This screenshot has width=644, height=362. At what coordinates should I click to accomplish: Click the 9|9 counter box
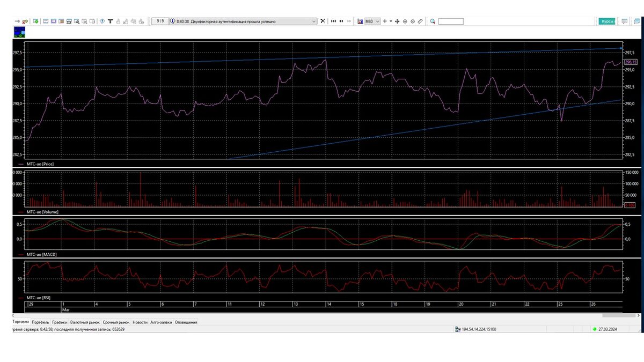coord(160,21)
